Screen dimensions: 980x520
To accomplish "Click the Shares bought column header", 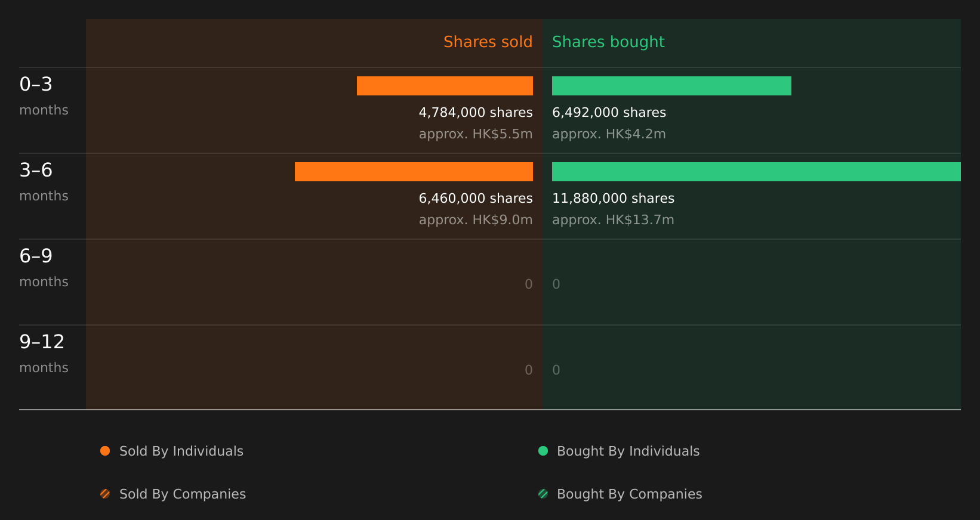I will pyautogui.click(x=608, y=42).
